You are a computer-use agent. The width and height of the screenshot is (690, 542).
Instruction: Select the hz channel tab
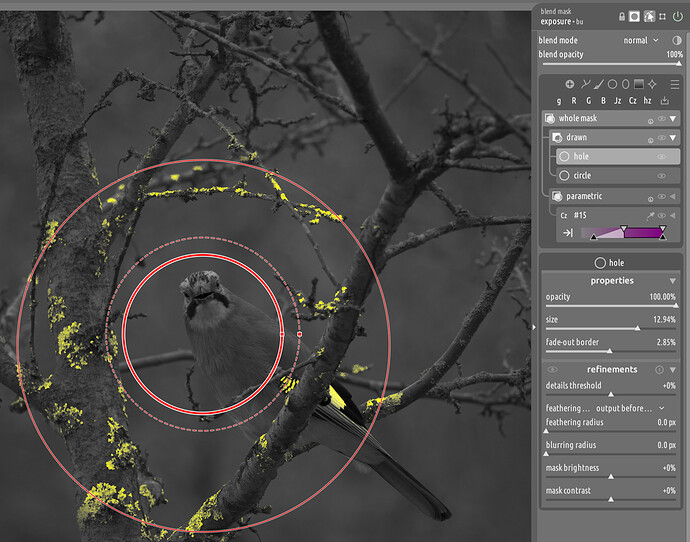(647, 101)
